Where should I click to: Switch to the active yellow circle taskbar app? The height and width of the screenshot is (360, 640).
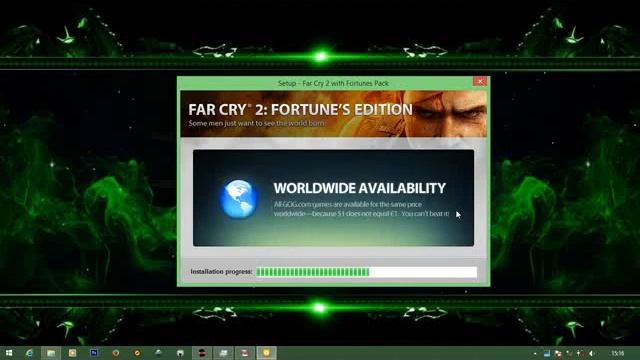pyautogui.click(x=266, y=353)
